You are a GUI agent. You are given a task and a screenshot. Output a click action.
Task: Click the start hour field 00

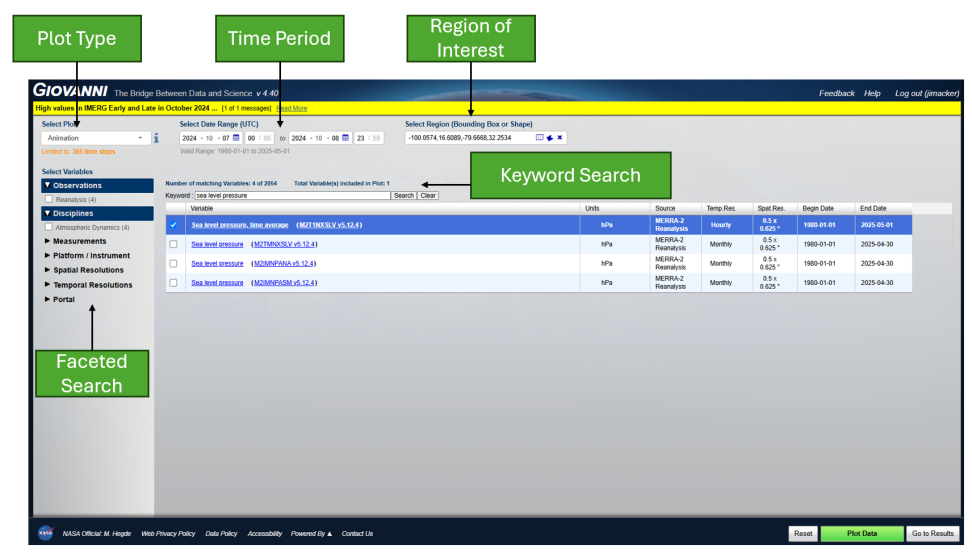(252, 138)
